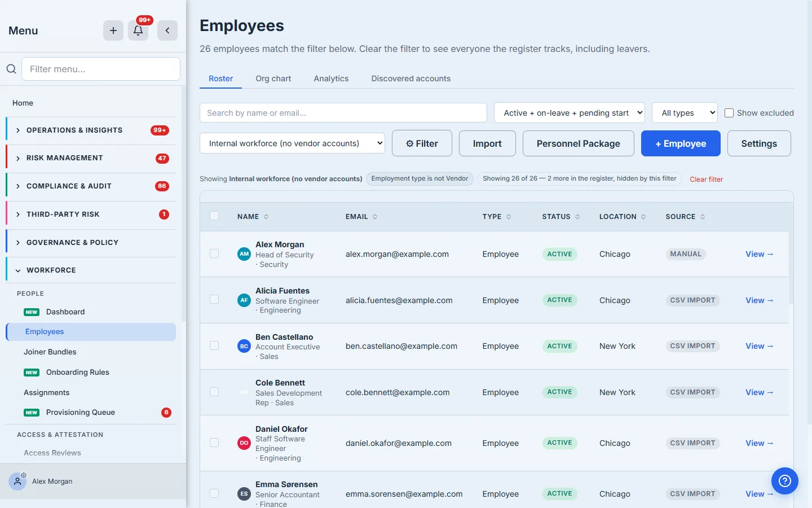Switch to the Roster tab

click(x=220, y=78)
